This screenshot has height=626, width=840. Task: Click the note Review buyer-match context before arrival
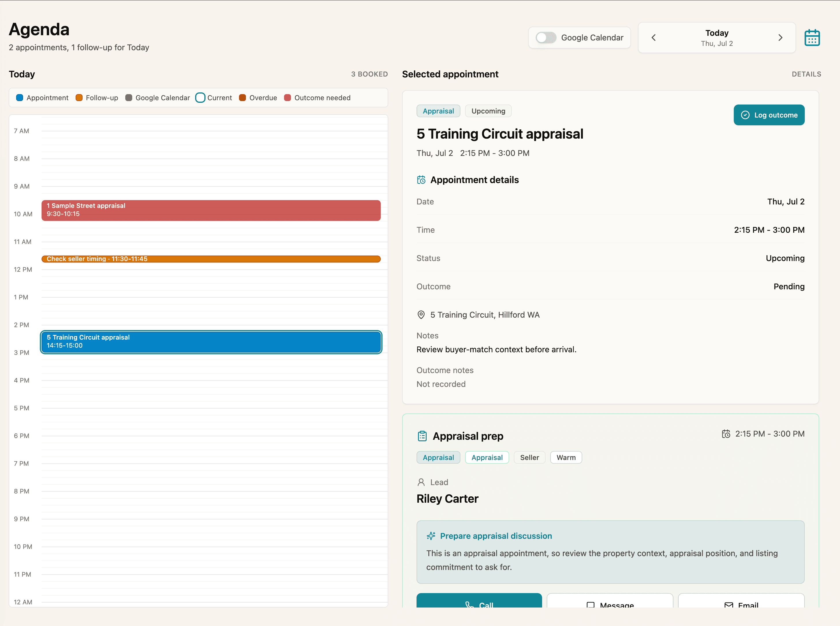click(x=496, y=349)
